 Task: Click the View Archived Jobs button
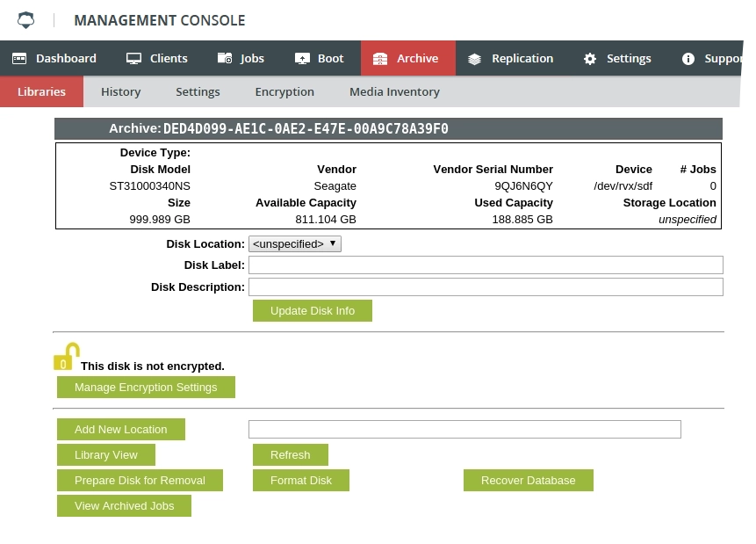(x=125, y=506)
